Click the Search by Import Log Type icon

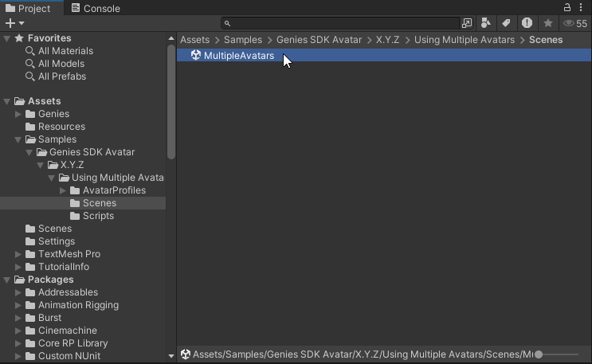527,23
